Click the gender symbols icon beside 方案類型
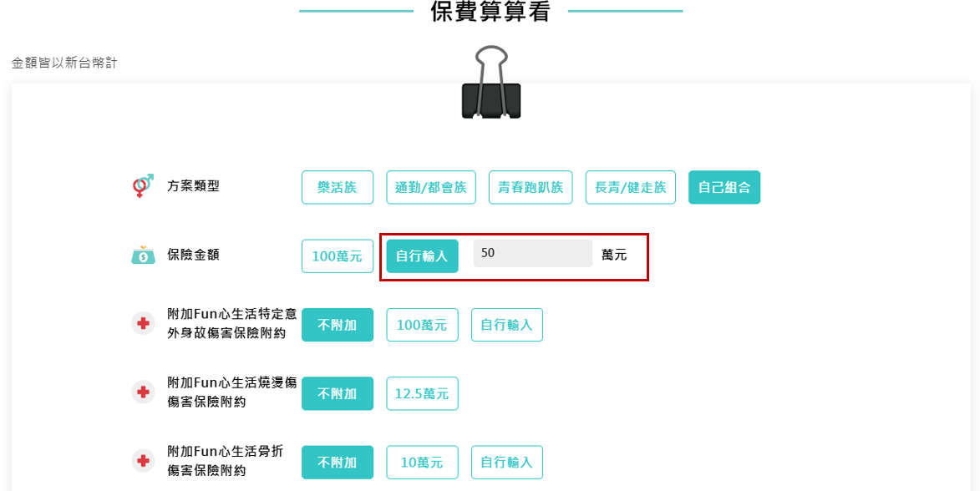 (143, 186)
